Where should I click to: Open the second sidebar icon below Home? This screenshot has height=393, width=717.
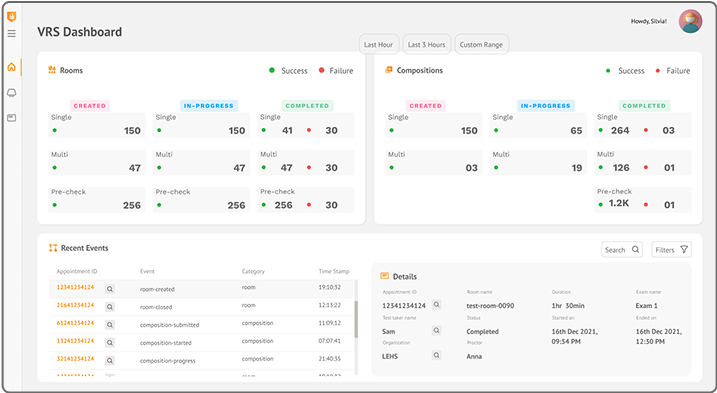coord(12,93)
